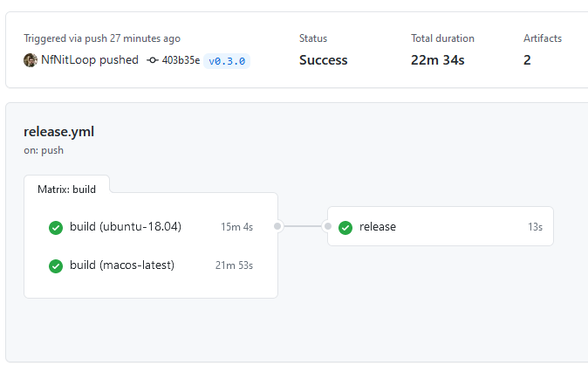Image resolution: width=588 pixels, height=372 pixels.
Task: Open build (ubuntu-18.04) job details
Action: [151, 227]
